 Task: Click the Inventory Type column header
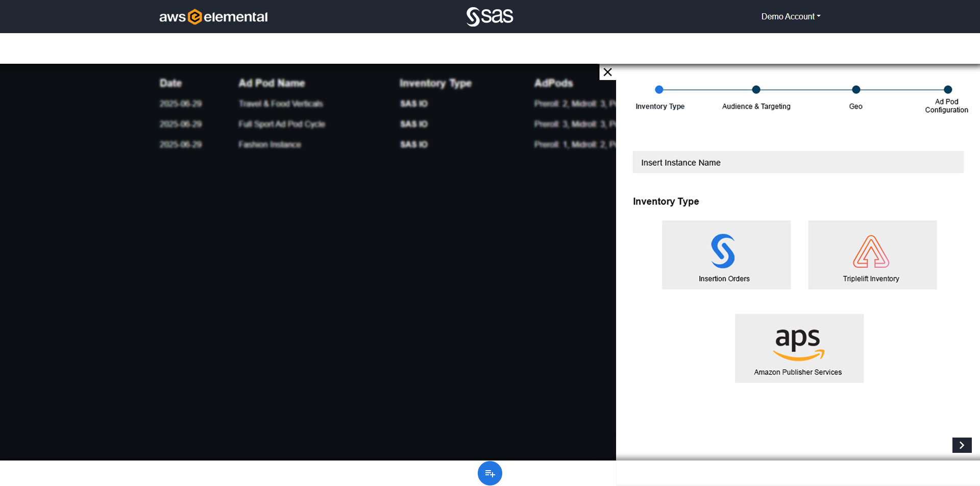(x=435, y=83)
